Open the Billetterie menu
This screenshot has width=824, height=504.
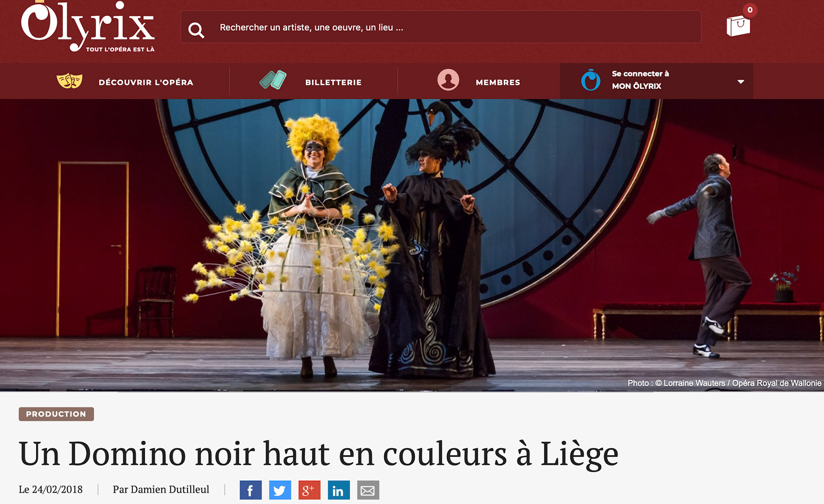(x=333, y=82)
